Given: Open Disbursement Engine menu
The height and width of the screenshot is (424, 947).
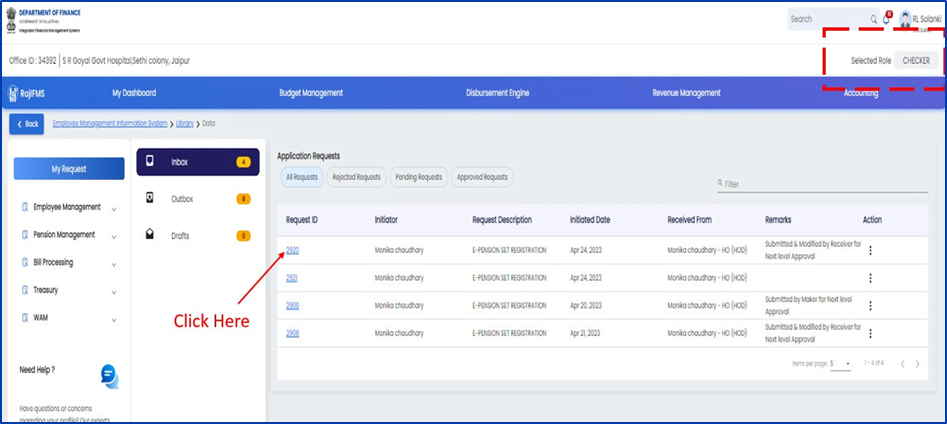Looking at the screenshot, I should [x=498, y=93].
